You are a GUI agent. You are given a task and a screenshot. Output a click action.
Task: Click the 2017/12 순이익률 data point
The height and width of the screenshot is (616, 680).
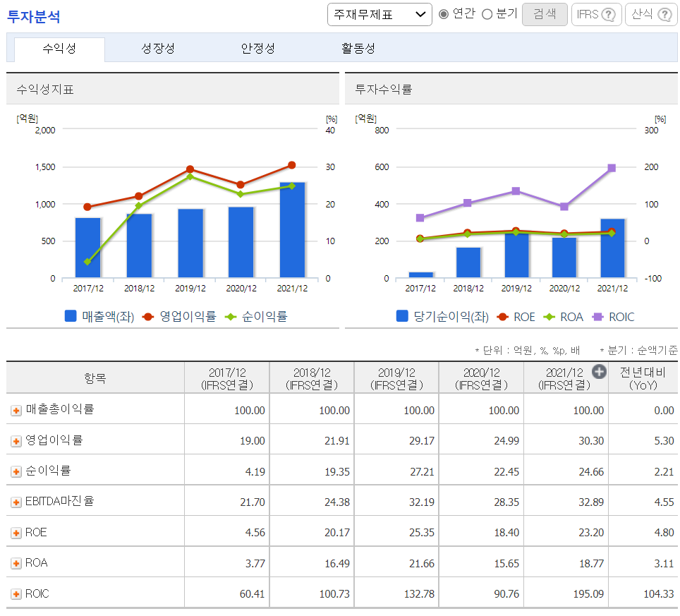87,262
